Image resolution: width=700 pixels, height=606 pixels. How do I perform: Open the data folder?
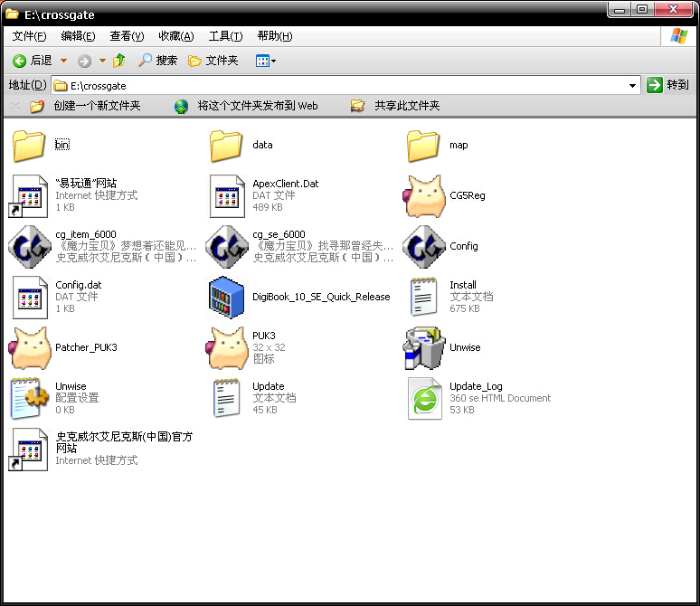coord(226,146)
